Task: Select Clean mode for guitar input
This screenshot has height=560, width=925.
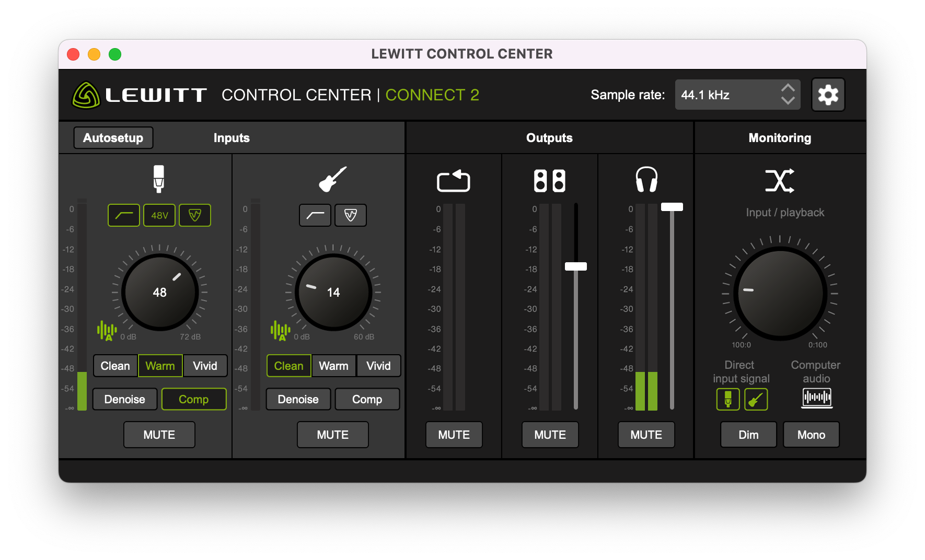Action: coord(289,366)
